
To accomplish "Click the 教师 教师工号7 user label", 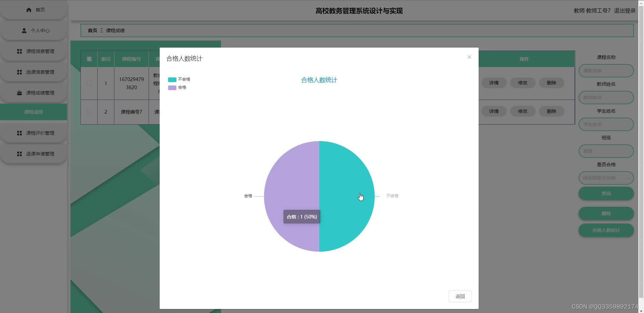I will pos(592,11).
